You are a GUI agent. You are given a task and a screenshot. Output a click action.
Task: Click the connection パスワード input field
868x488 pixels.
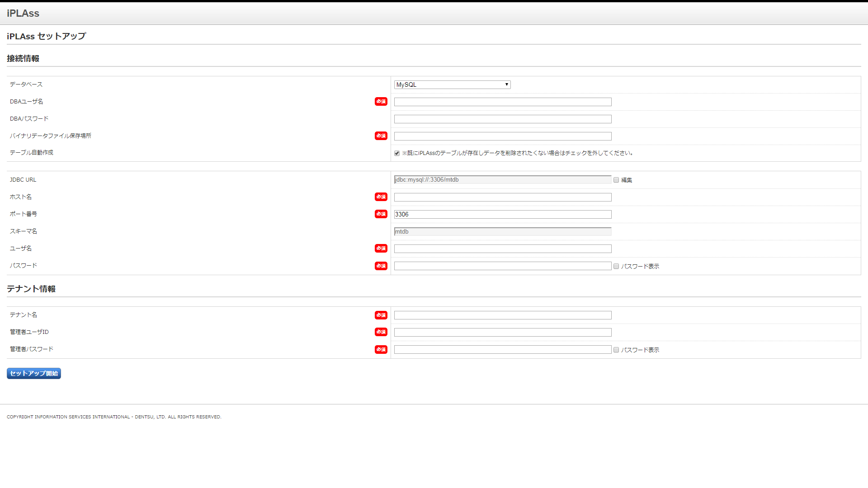tap(503, 266)
